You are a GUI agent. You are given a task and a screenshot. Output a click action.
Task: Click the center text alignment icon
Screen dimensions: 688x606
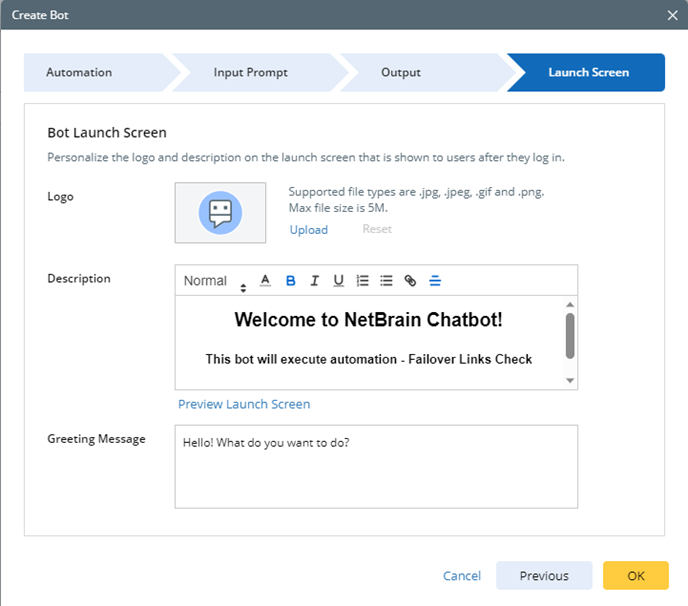435,281
